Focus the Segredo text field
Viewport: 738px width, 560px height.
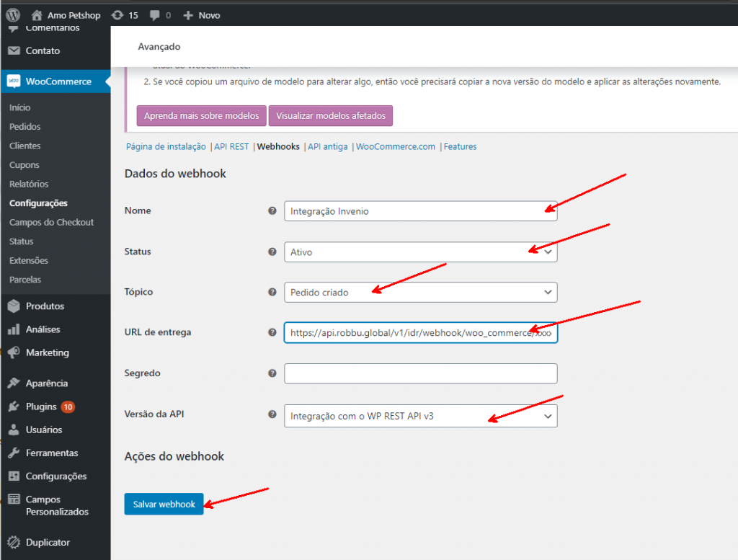coord(420,373)
